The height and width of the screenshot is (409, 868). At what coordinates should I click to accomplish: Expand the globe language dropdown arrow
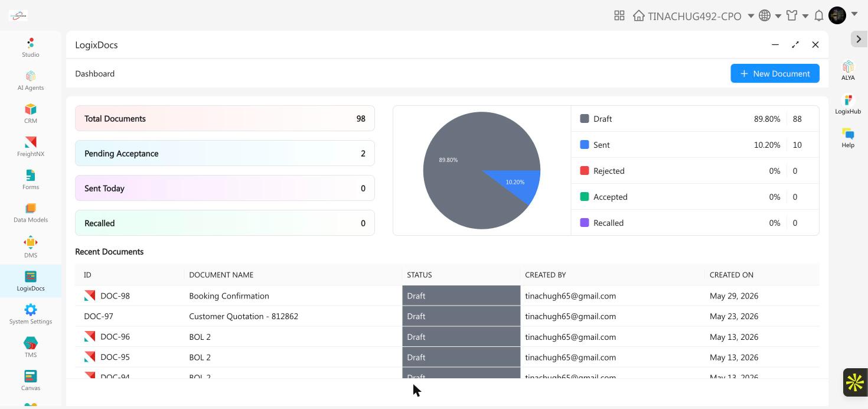point(778,16)
